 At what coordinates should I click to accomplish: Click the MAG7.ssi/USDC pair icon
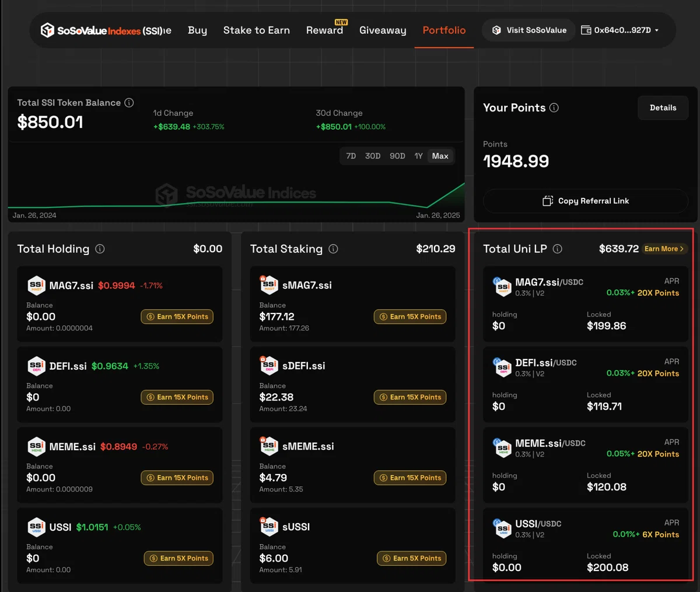(502, 287)
